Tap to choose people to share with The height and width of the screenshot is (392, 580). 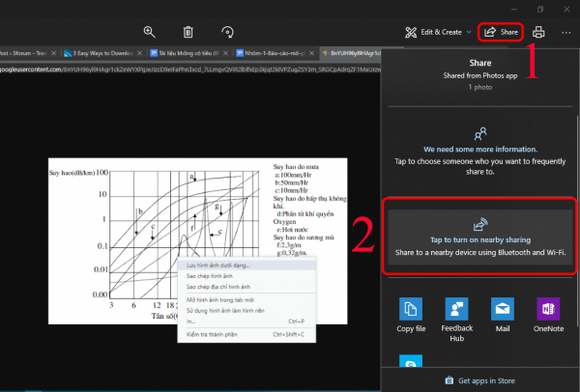(x=480, y=152)
